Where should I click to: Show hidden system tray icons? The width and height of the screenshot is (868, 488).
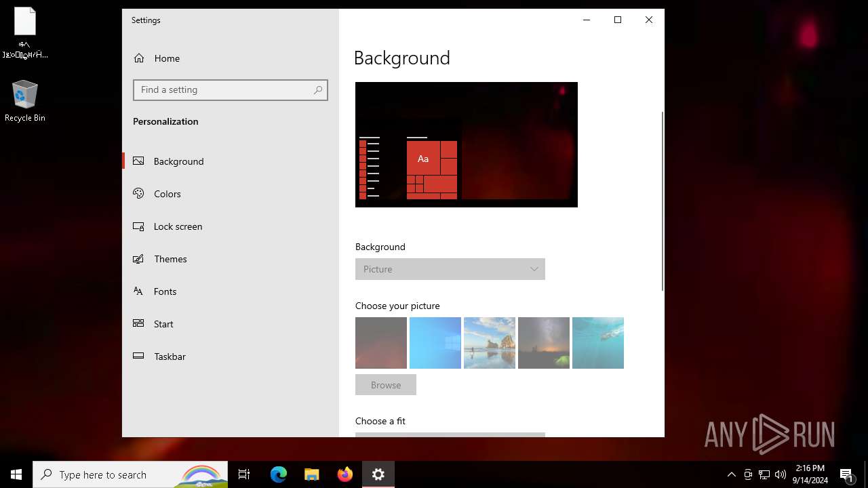click(731, 474)
